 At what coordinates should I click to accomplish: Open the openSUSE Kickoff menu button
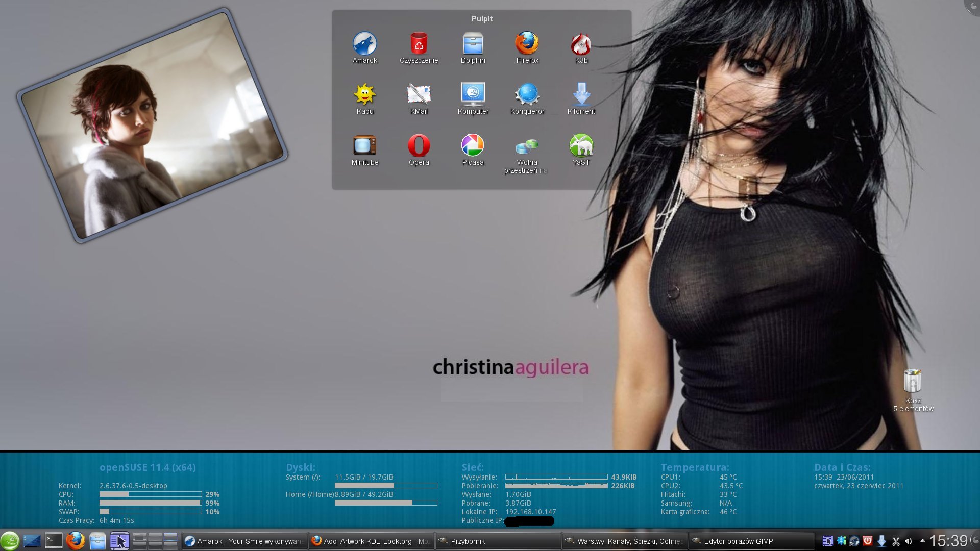coord(10,541)
